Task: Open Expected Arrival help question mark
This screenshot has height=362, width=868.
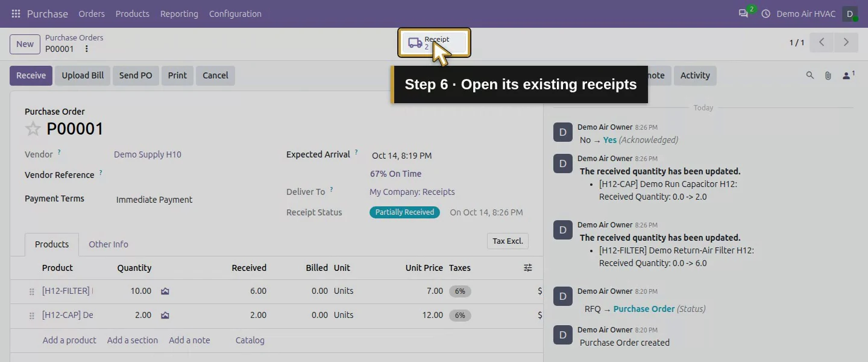Action: [x=356, y=152]
